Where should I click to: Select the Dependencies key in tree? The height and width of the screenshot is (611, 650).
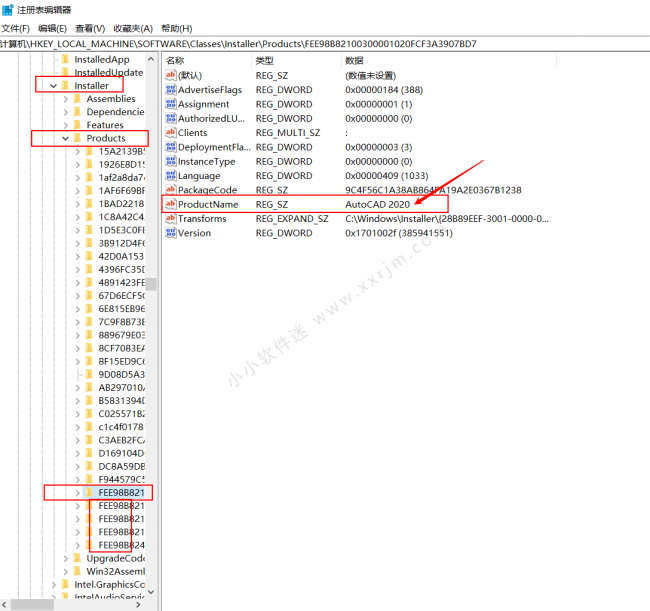tap(115, 112)
